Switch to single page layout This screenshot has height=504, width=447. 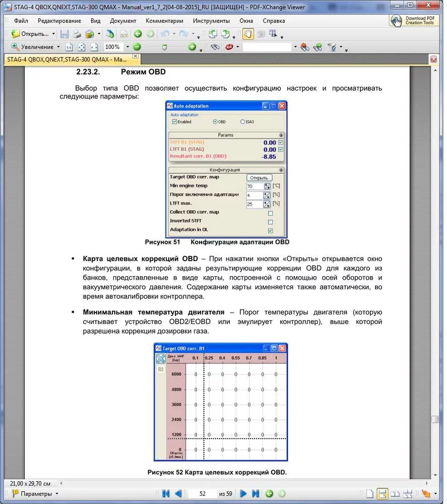click(x=370, y=493)
